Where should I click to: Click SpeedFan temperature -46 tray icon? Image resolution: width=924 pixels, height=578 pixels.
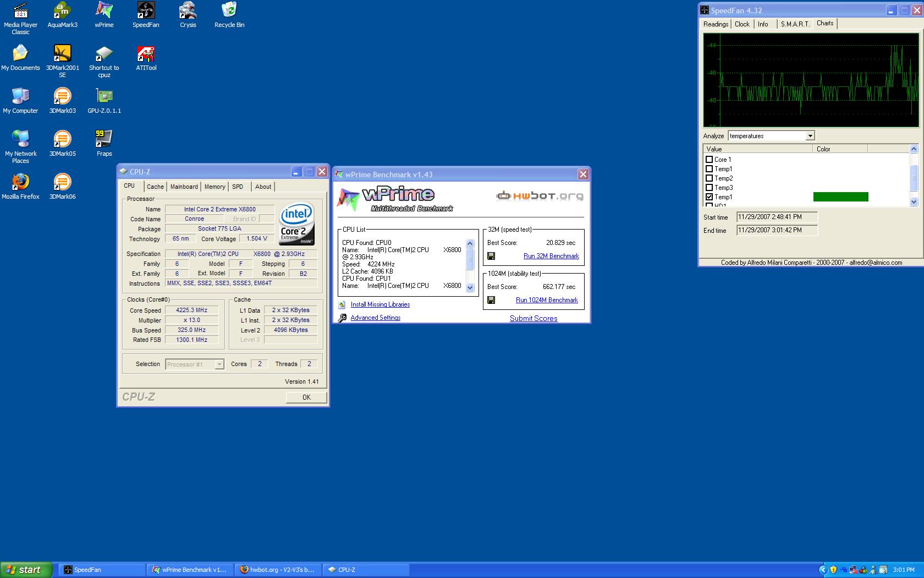(x=843, y=570)
